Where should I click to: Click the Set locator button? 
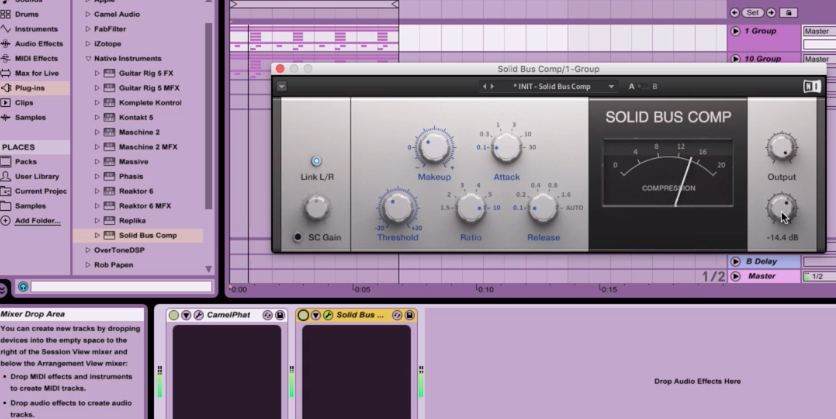click(752, 12)
